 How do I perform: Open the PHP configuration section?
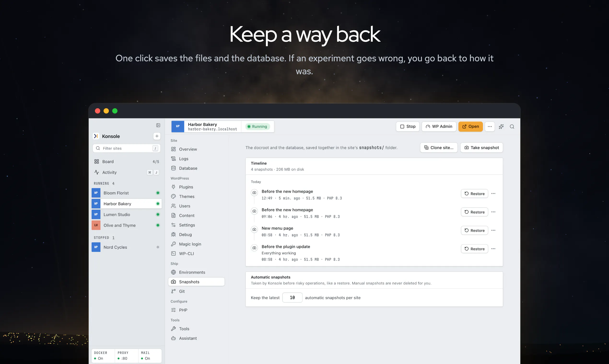[x=196, y=310]
